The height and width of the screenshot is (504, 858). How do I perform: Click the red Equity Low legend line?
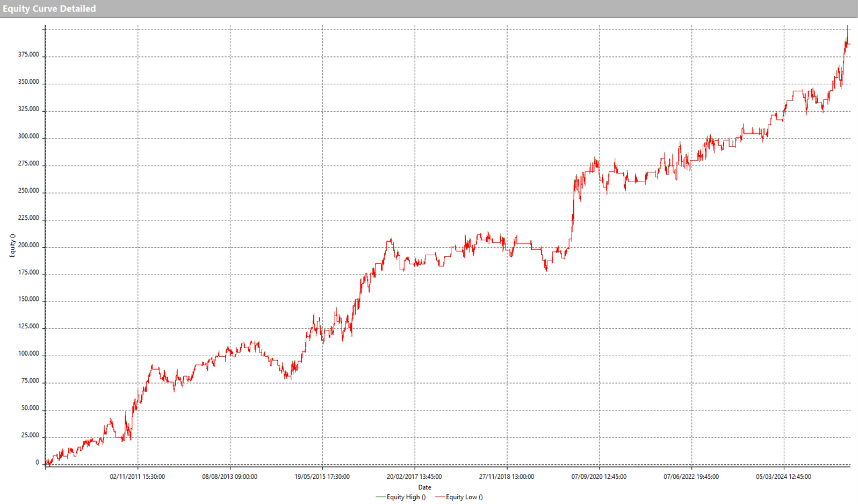(439, 497)
